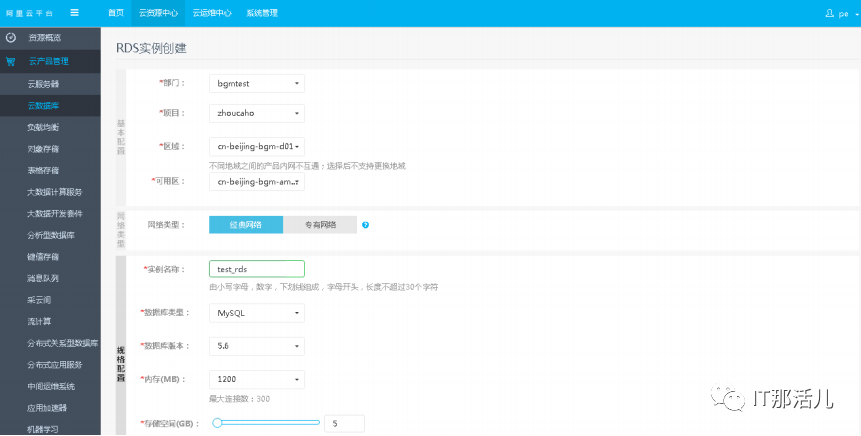Open the 部门 dropdown showing bgmtest

(256, 83)
